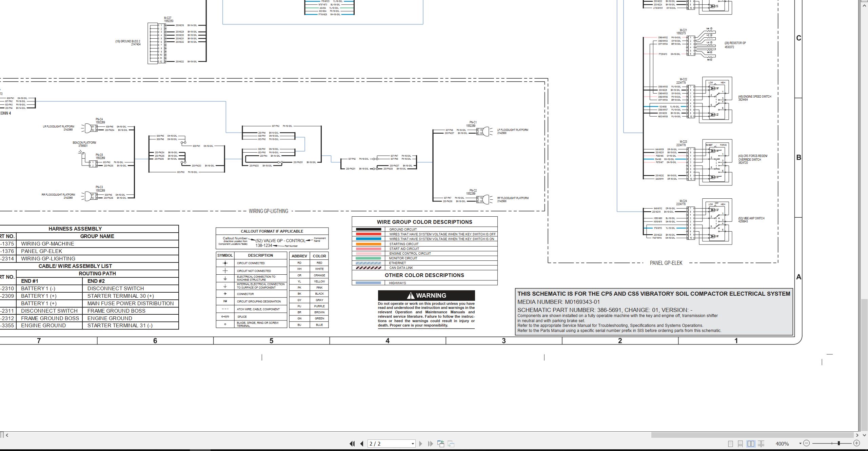Click the 'SPLICE' symbol description
Screen dimensions: 868x451
pyautogui.click(x=242, y=317)
